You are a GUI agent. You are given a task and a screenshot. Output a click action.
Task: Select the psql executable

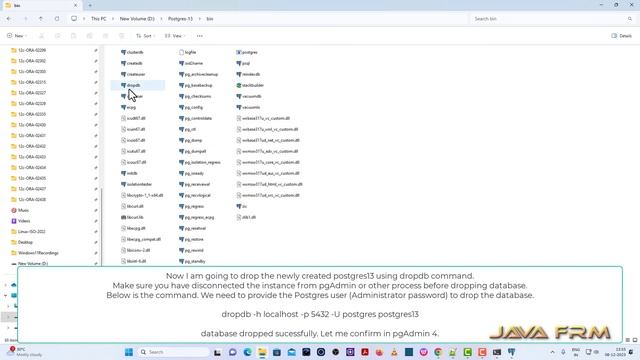(x=243, y=63)
